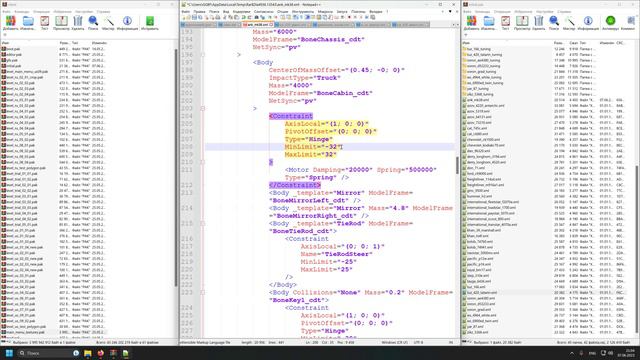This screenshot has width=640, height=360.
Task: Go up one folder in left WinRAR
Action: point(5,35)
